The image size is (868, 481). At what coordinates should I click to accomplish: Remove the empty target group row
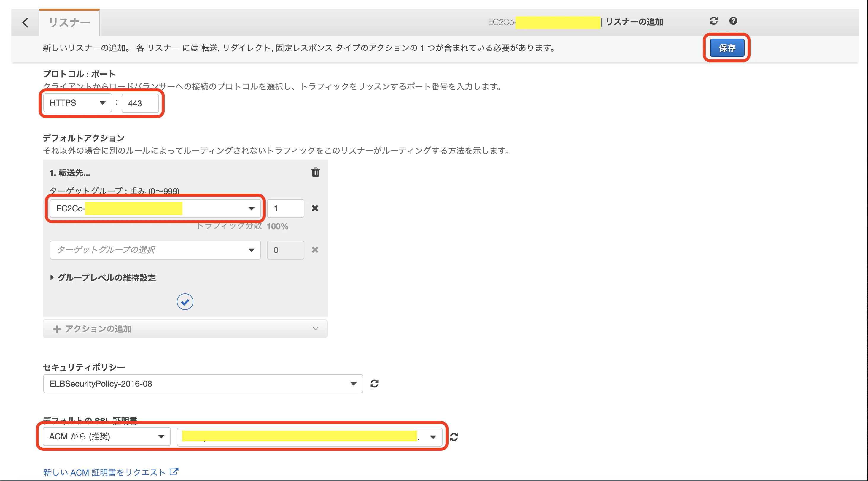point(315,250)
